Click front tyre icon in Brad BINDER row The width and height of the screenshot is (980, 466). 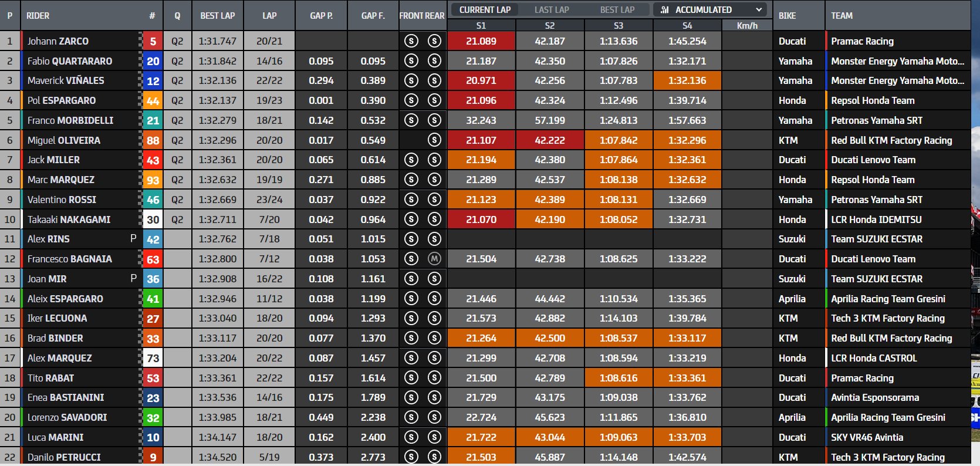tap(411, 338)
